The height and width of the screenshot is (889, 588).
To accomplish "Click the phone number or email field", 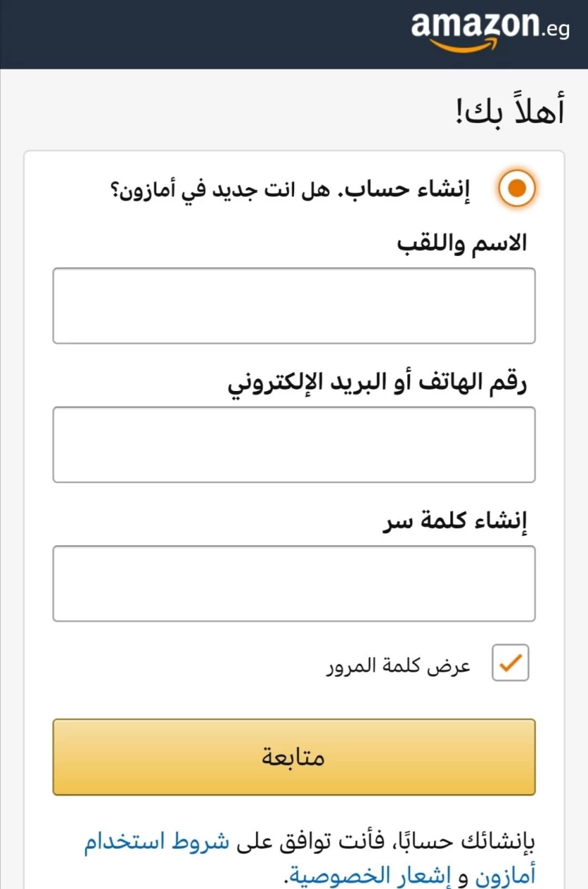I will tap(294, 444).
